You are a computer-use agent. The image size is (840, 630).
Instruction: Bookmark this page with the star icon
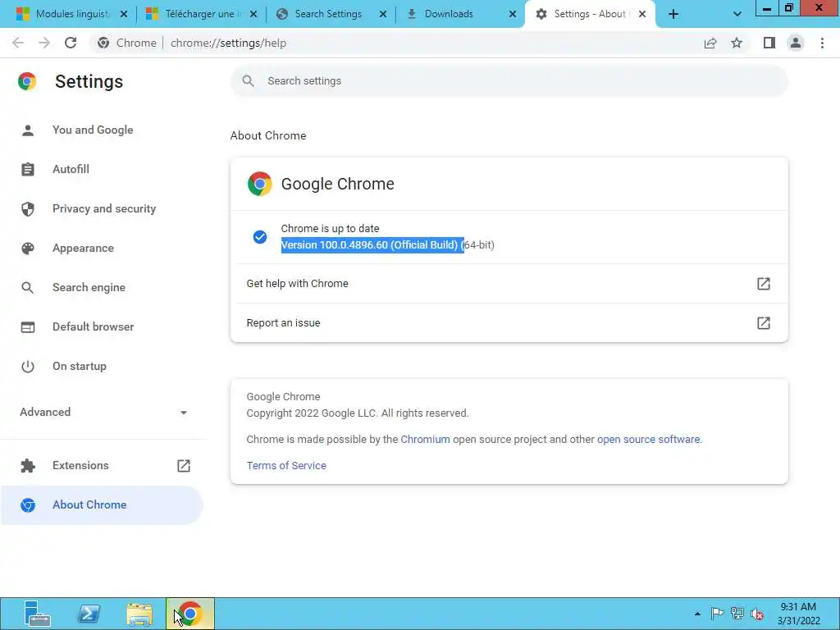point(737,43)
